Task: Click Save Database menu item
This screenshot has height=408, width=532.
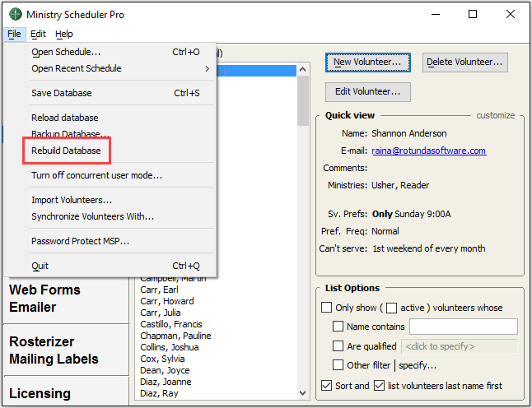Action: pos(62,93)
